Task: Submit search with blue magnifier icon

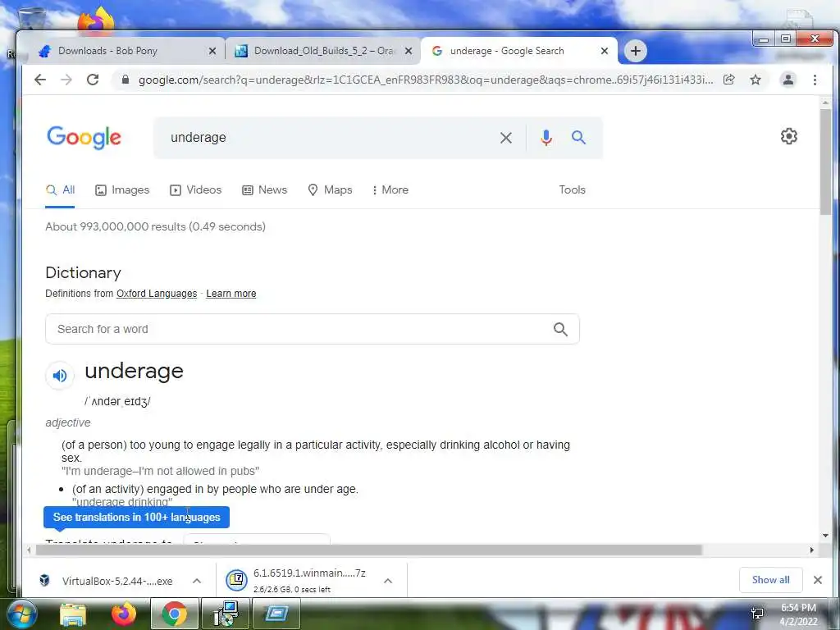Action: [578, 138]
